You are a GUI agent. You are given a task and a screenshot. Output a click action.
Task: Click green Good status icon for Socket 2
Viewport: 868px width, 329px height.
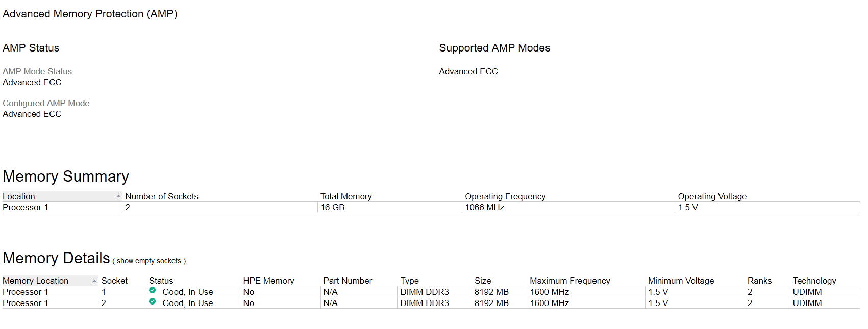pos(152,301)
